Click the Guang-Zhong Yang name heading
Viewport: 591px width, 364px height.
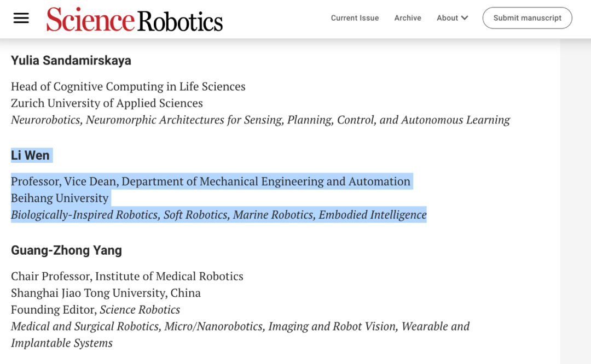tap(66, 250)
